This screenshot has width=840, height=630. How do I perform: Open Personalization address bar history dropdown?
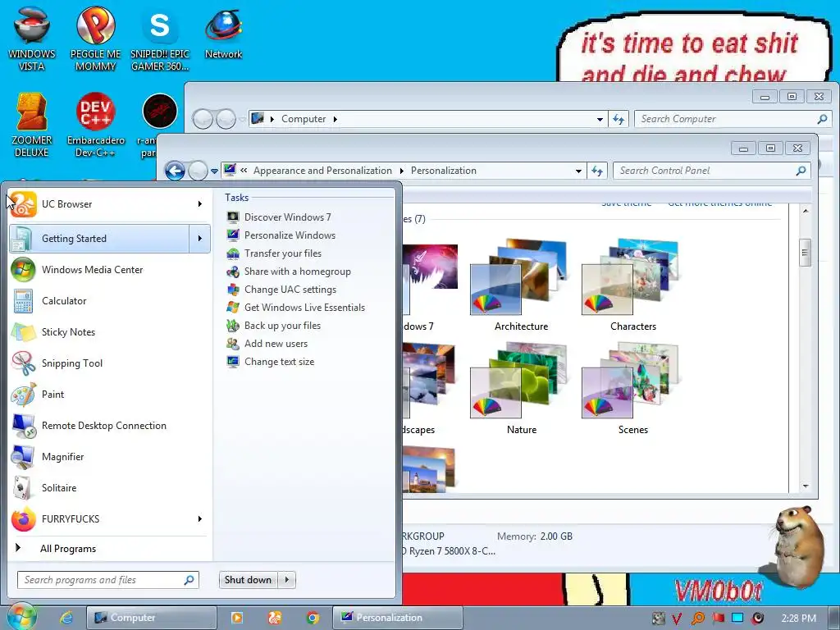click(578, 171)
